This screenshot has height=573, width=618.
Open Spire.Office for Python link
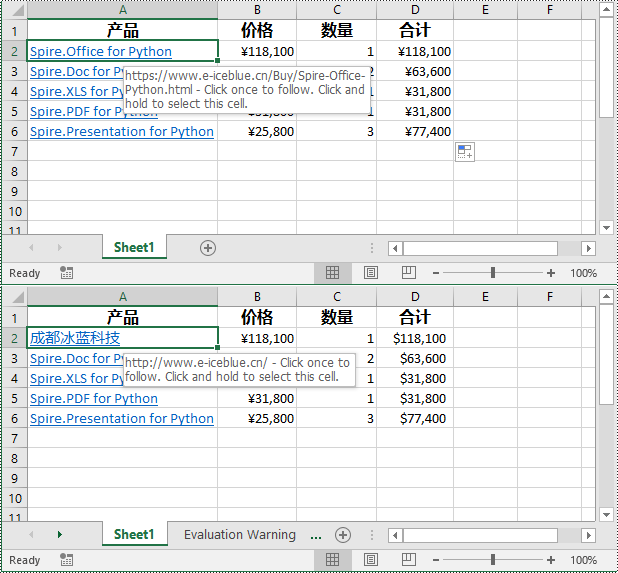[101, 52]
